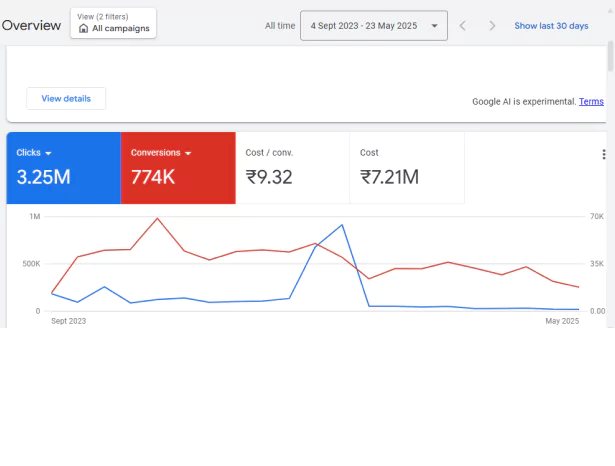Select the Cost / conv. scorecard
615x466 pixels.
point(293,168)
